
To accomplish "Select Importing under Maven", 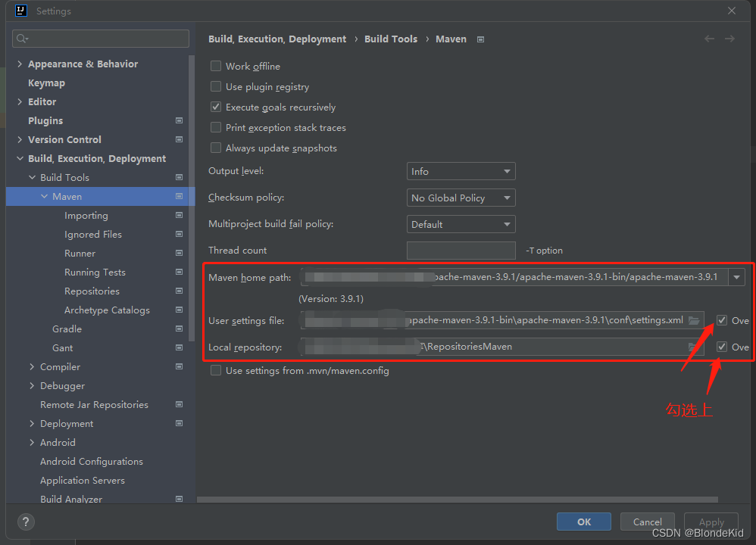I will [x=86, y=216].
